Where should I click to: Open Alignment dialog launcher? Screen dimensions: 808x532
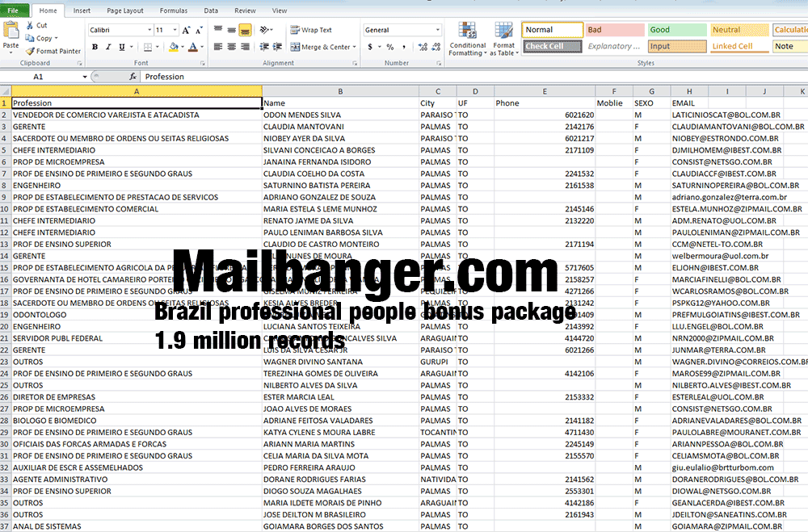point(355,63)
